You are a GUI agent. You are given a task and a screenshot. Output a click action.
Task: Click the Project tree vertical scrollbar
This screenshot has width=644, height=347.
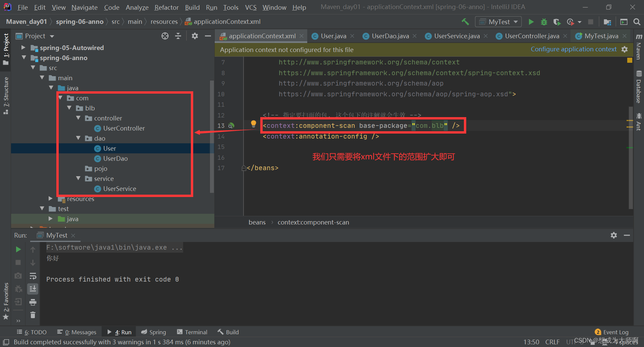[212, 136]
